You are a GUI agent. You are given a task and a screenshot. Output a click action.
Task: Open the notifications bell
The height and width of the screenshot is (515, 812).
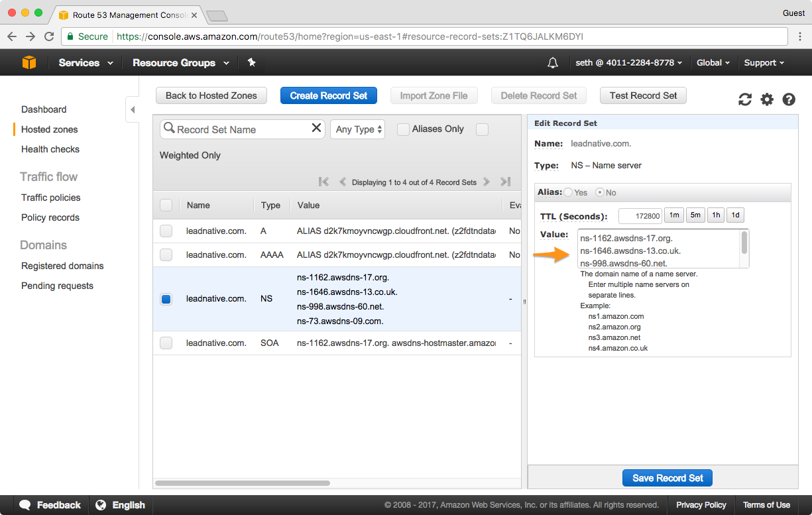point(552,62)
